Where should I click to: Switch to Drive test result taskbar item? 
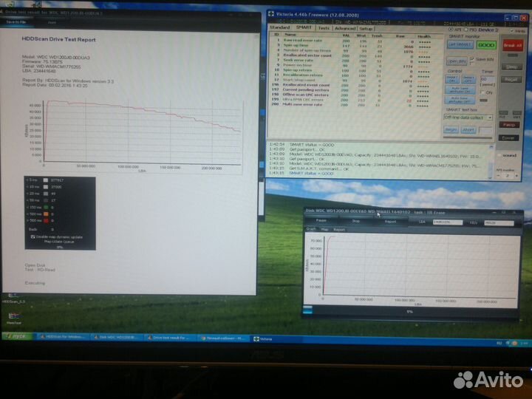pyautogui.click(x=171, y=338)
